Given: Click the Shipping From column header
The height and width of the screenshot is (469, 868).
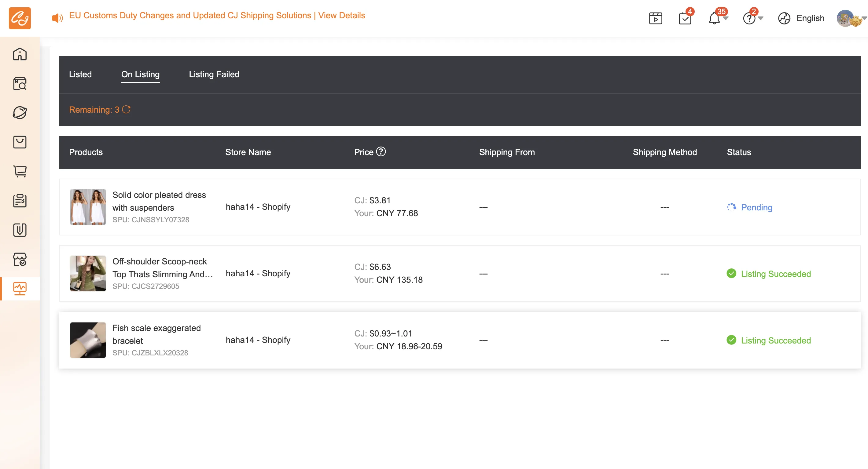Looking at the screenshot, I should [x=507, y=152].
